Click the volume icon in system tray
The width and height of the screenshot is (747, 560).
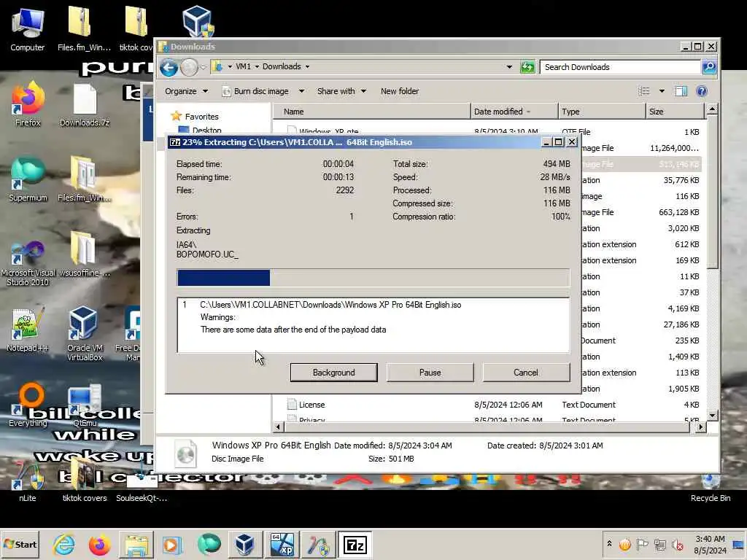(677, 544)
